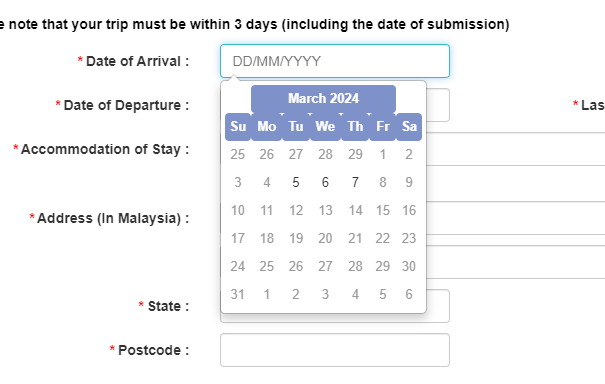
Task: Click February 29 in the first row
Action: [x=355, y=154]
